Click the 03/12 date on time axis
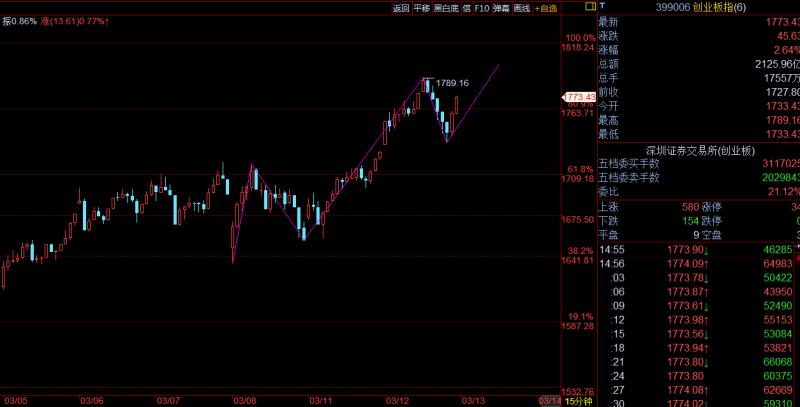Viewport: 800px width, 407px height. 397,401
